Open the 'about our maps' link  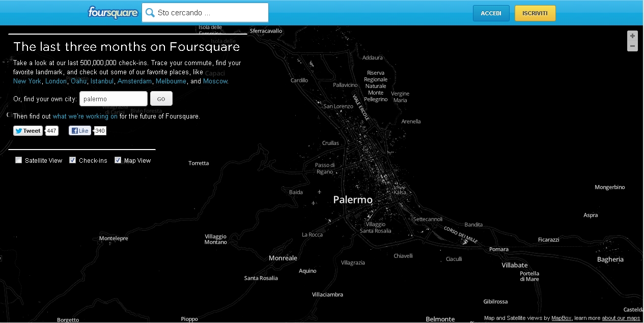(621, 318)
